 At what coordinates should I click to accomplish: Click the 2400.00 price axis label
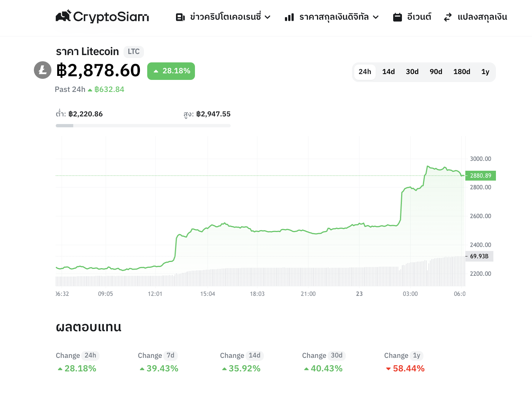click(x=481, y=245)
